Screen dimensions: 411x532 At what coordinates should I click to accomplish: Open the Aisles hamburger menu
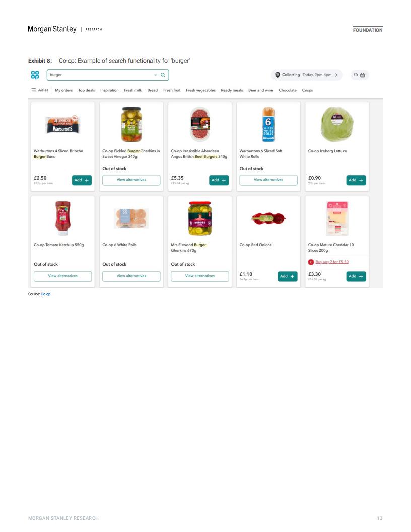[34, 90]
